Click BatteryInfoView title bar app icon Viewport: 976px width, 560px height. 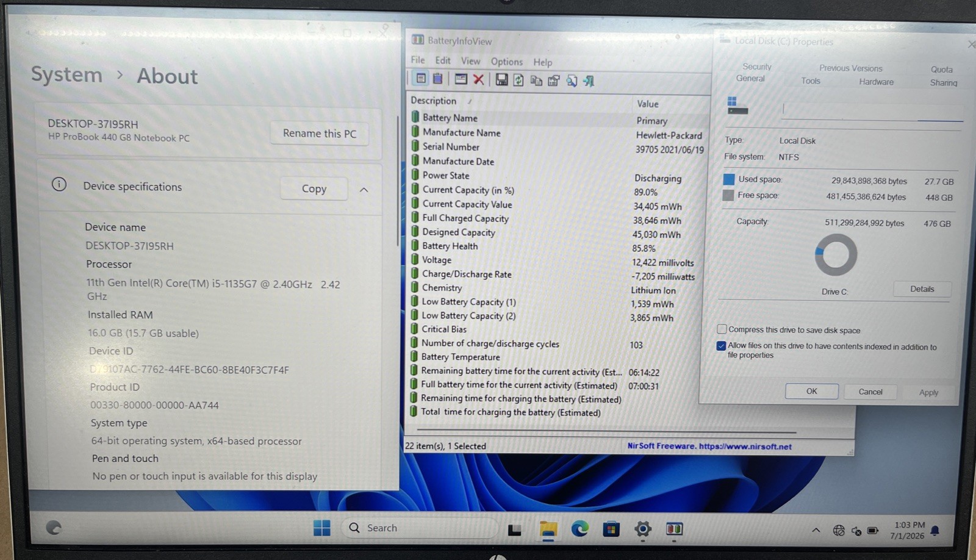[418, 40]
